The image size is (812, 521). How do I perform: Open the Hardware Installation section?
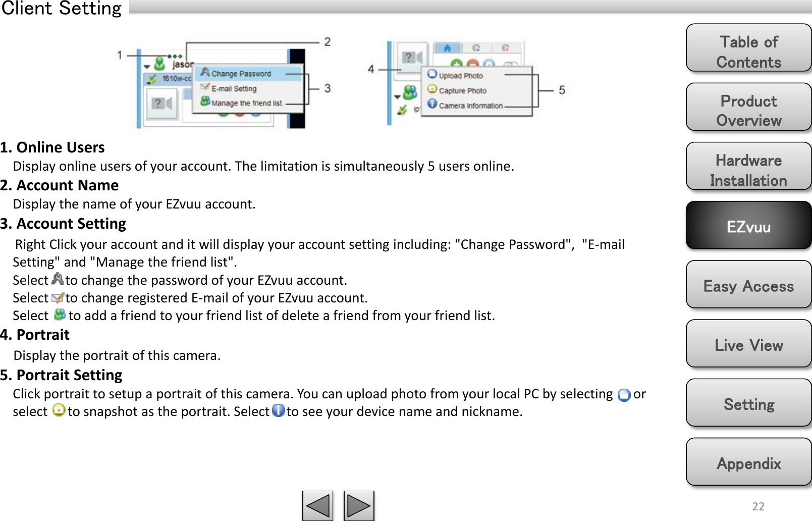click(x=748, y=166)
